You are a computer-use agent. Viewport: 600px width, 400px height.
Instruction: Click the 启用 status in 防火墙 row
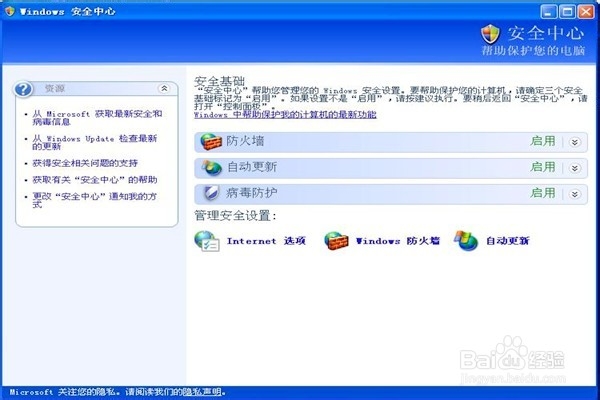point(543,141)
